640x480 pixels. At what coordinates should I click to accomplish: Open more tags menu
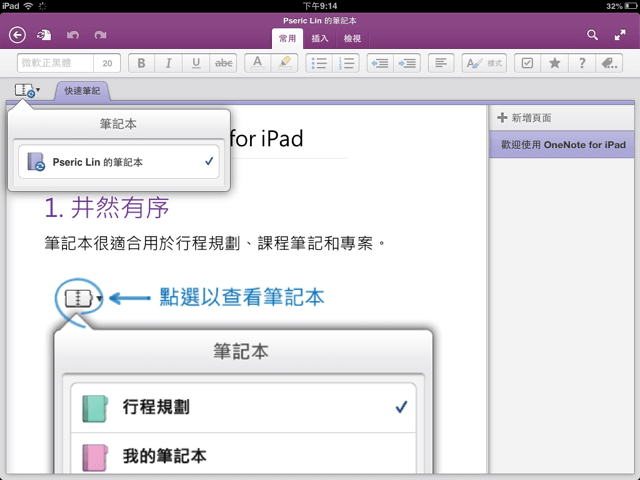[x=609, y=63]
